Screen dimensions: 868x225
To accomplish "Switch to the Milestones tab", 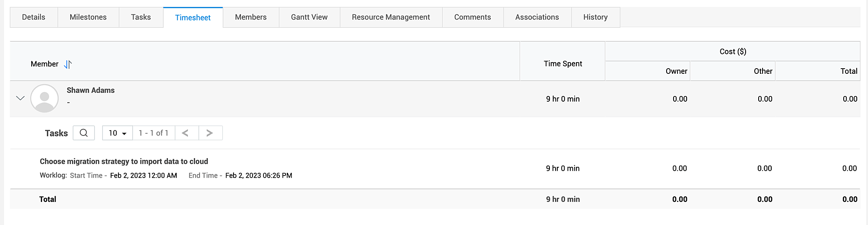I will pyautogui.click(x=88, y=17).
